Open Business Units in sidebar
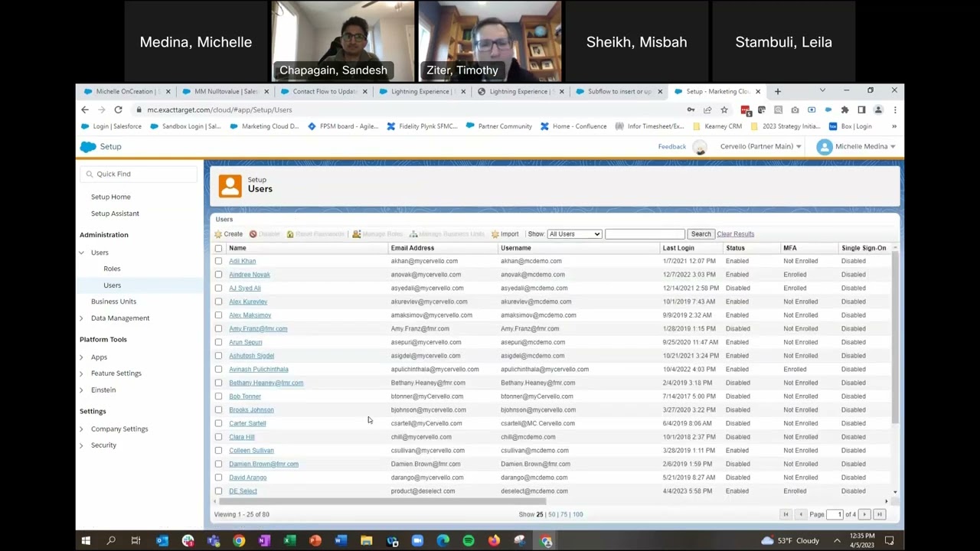The image size is (980, 551). (x=113, y=302)
